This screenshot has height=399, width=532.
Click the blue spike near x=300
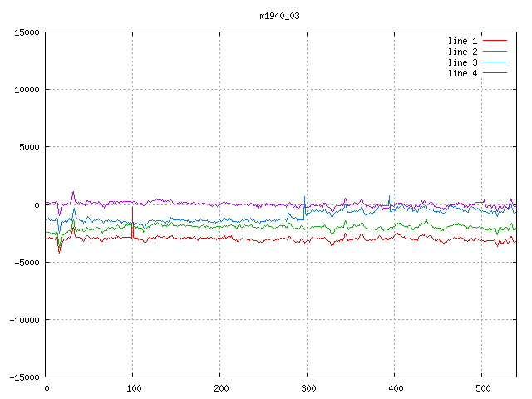pyautogui.click(x=305, y=208)
